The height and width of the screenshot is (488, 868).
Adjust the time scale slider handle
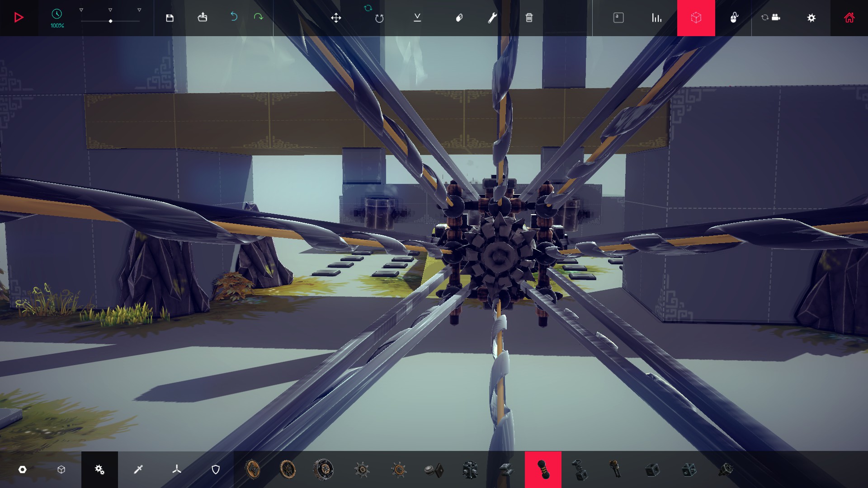[x=110, y=21]
